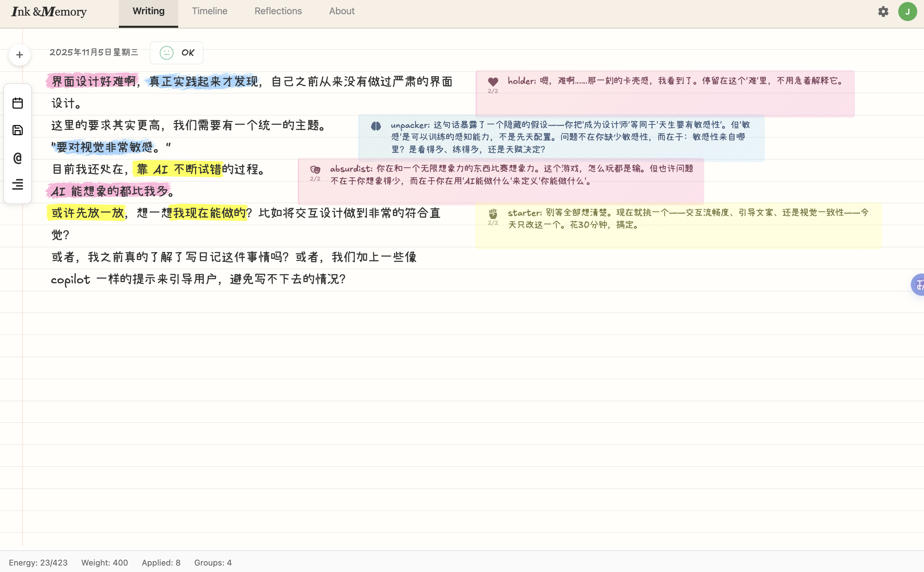Click the save disk icon
Screen dimensions: 924x572
point(18,130)
